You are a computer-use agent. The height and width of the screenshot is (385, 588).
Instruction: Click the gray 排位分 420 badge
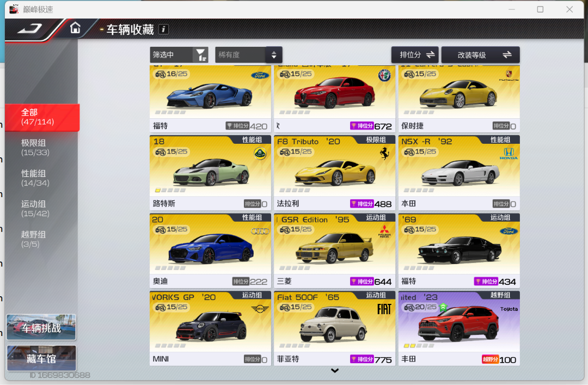click(237, 126)
